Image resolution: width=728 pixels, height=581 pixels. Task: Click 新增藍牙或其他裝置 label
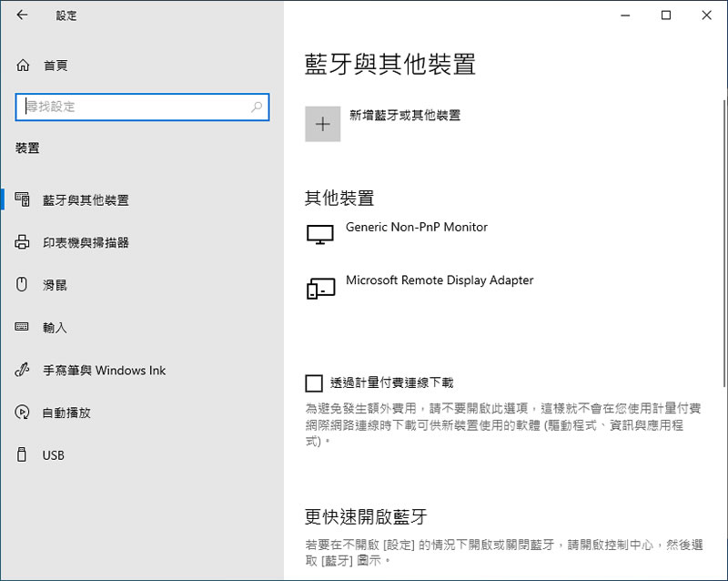405,116
